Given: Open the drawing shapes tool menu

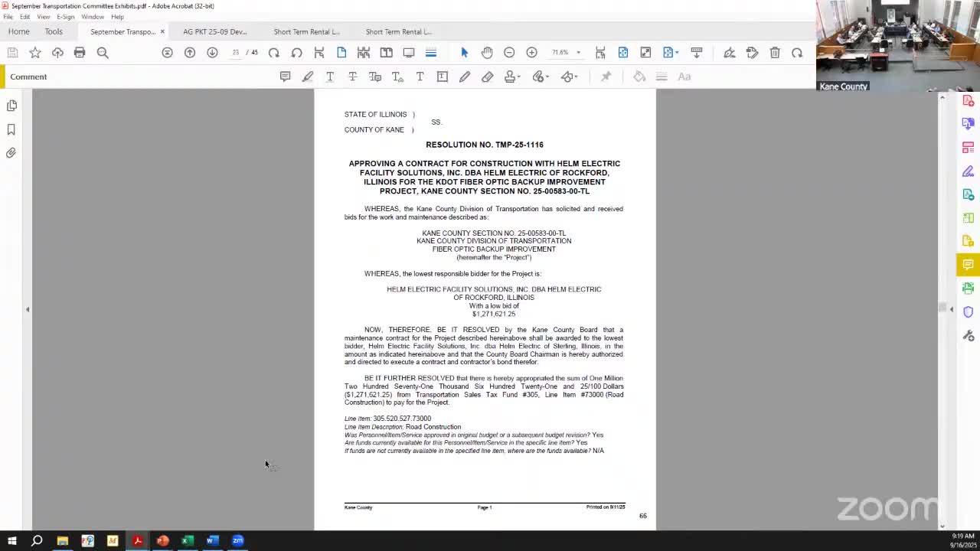Looking at the screenshot, I should click(x=570, y=77).
